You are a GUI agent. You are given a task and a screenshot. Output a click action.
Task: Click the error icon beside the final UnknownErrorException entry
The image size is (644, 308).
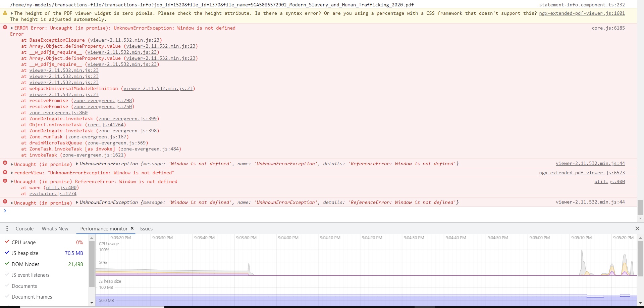click(x=5, y=202)
